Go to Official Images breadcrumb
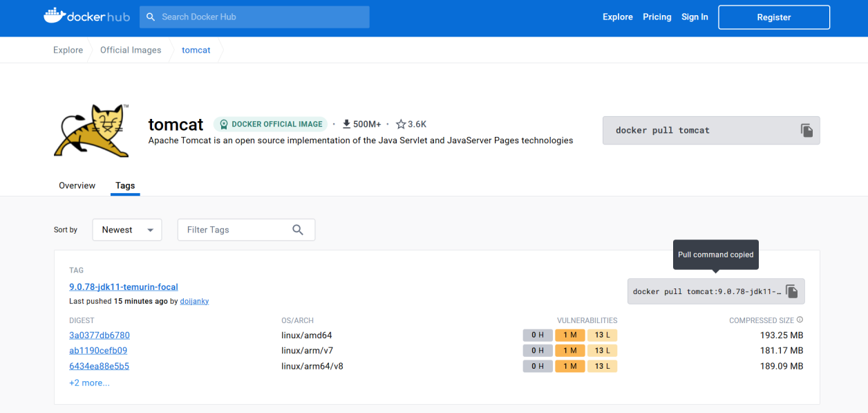Viewport: 868px width, 413px height. pyautogui.click(x=131, y=50)
